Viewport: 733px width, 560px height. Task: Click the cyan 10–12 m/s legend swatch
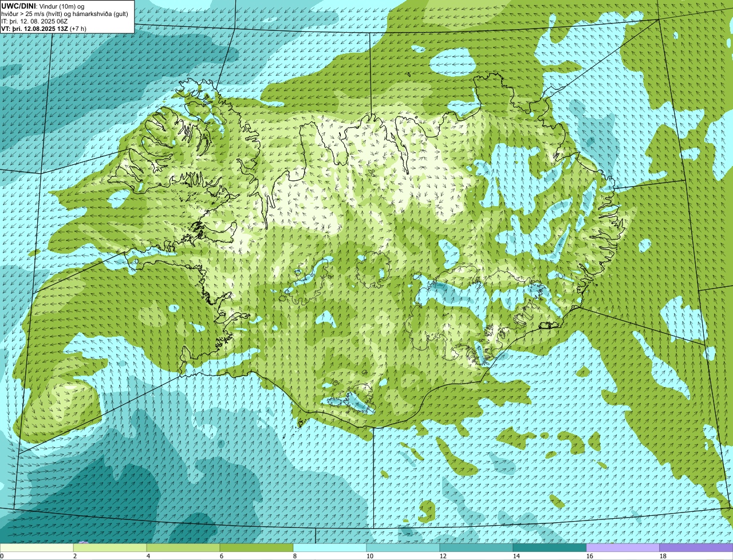click(x=403, y=548)
